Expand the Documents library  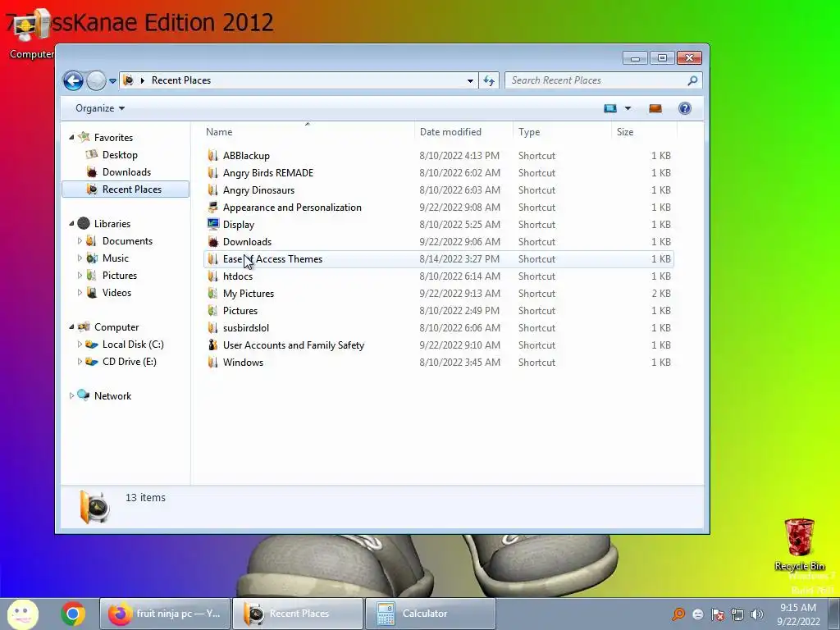click(x=80, y=241)
